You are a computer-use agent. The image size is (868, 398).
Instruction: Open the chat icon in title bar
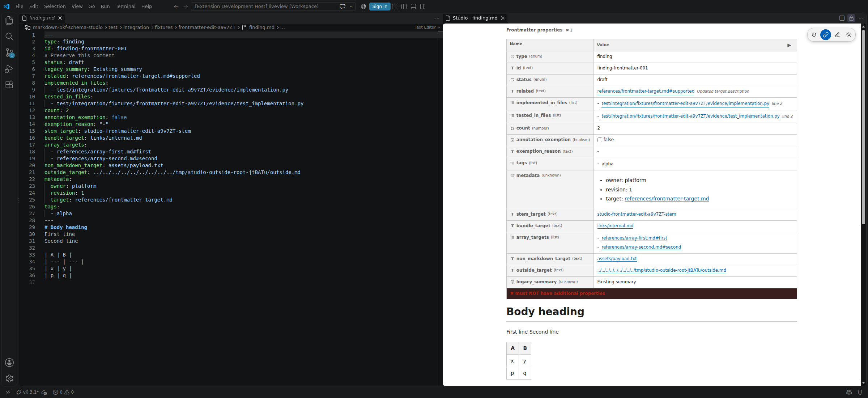[342, 7]
